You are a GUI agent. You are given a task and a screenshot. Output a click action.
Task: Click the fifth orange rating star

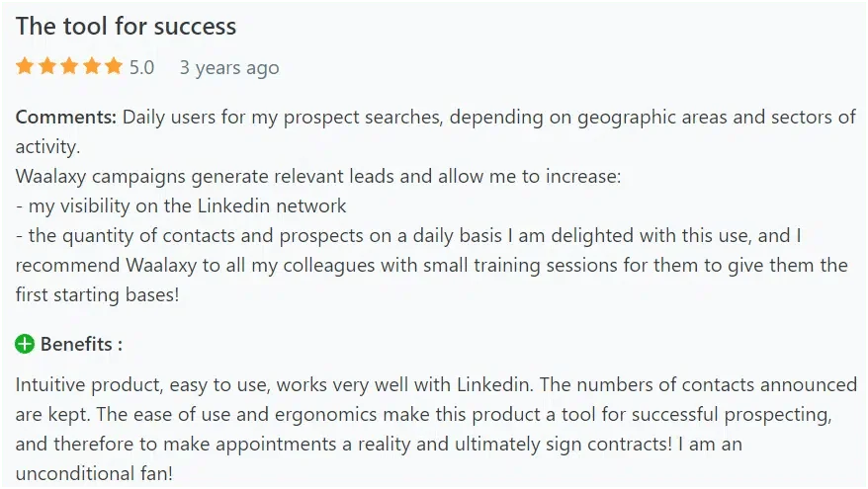click(x=114, y=66)
